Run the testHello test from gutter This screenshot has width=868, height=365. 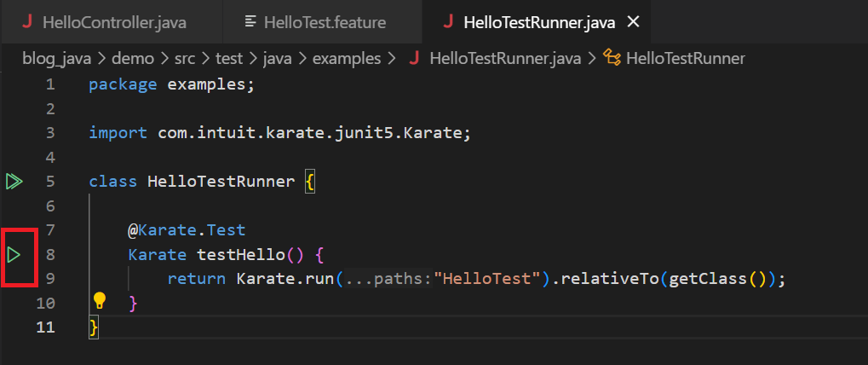[14, 254]
